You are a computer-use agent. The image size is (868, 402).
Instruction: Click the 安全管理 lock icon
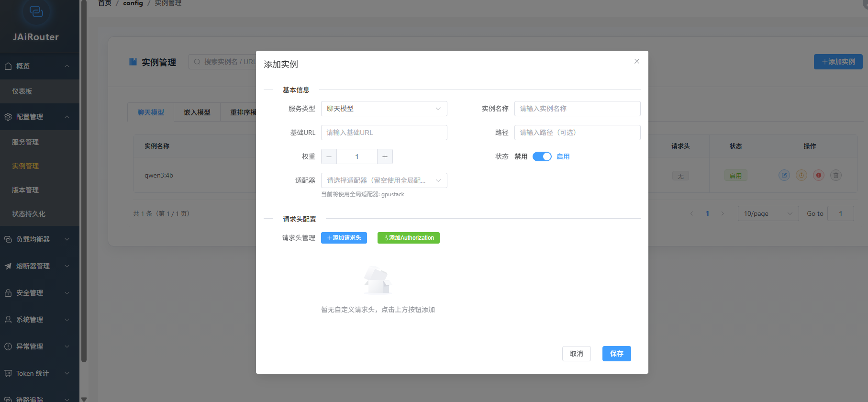coord(8,293)
